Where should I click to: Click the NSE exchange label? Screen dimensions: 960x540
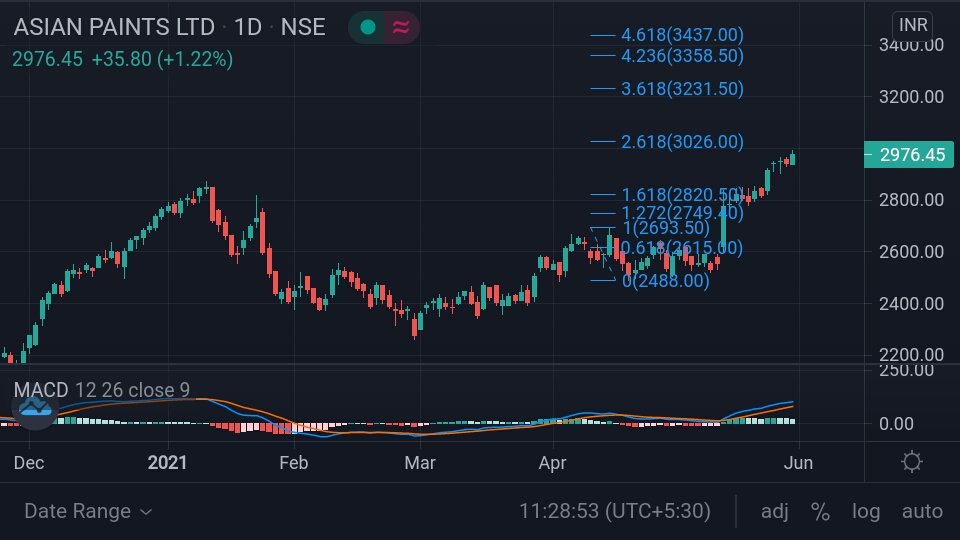point(302,27)
